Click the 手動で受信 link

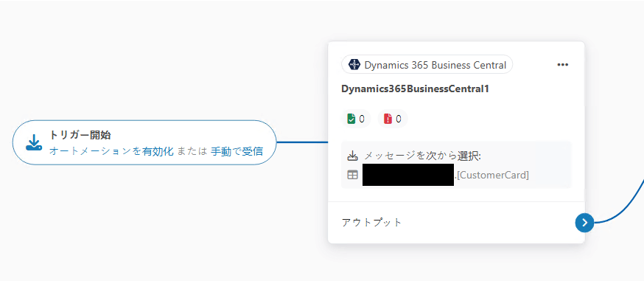tap(237, 151)
